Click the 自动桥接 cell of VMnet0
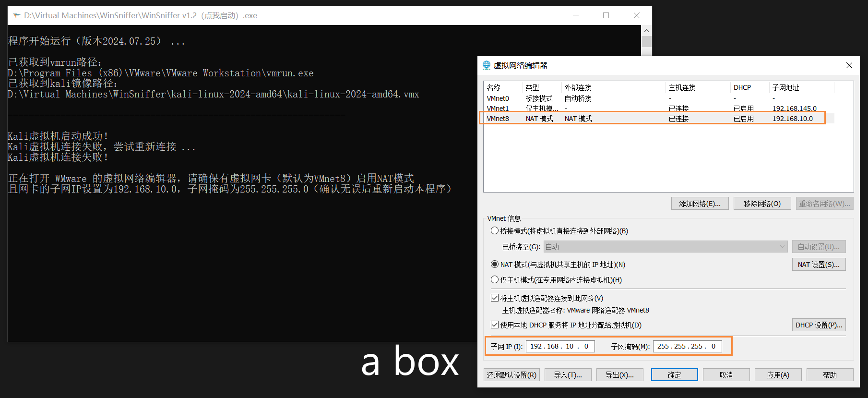The height and width of the screenshot is (398, 868). coord(578,98)
